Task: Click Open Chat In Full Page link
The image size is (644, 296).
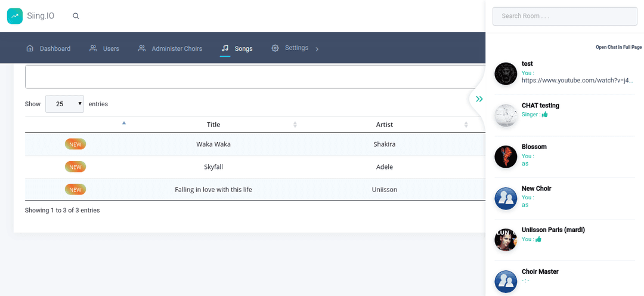Action: [x=618, y=47]
